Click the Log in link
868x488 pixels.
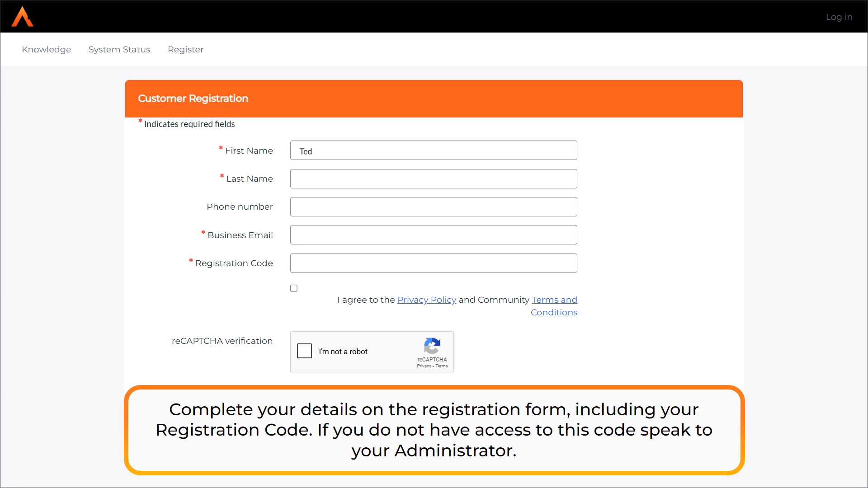(839, 17)
